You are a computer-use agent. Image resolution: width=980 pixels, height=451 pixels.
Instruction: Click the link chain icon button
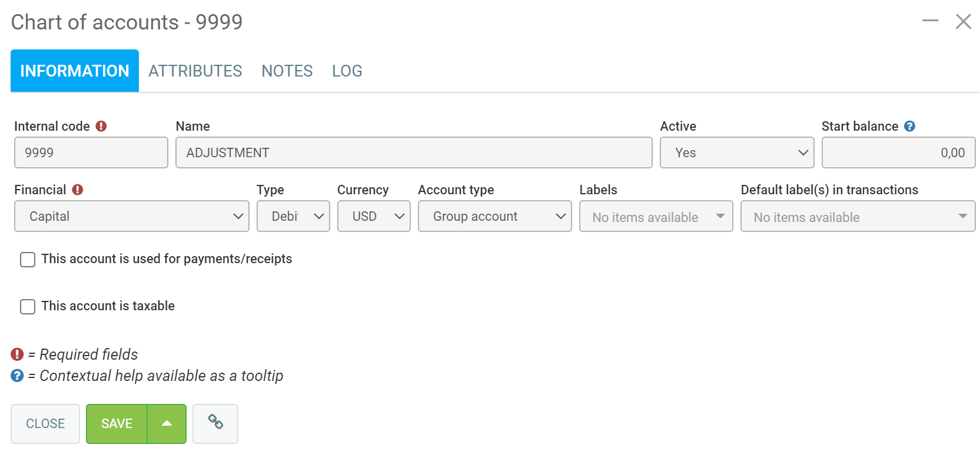point(215,423)
